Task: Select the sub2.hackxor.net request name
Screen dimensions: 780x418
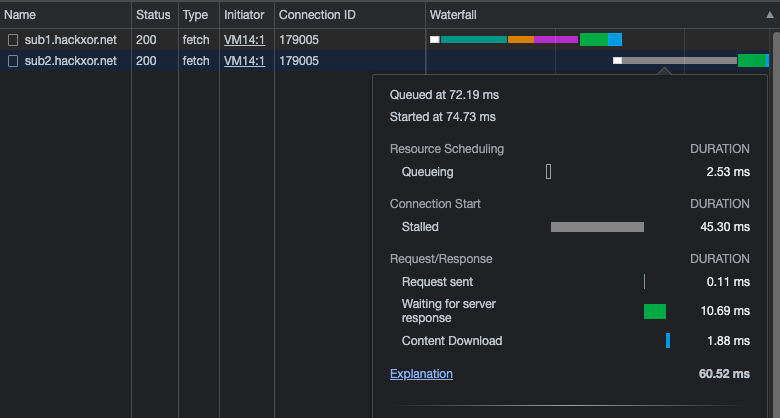Action: click(70, 61)
